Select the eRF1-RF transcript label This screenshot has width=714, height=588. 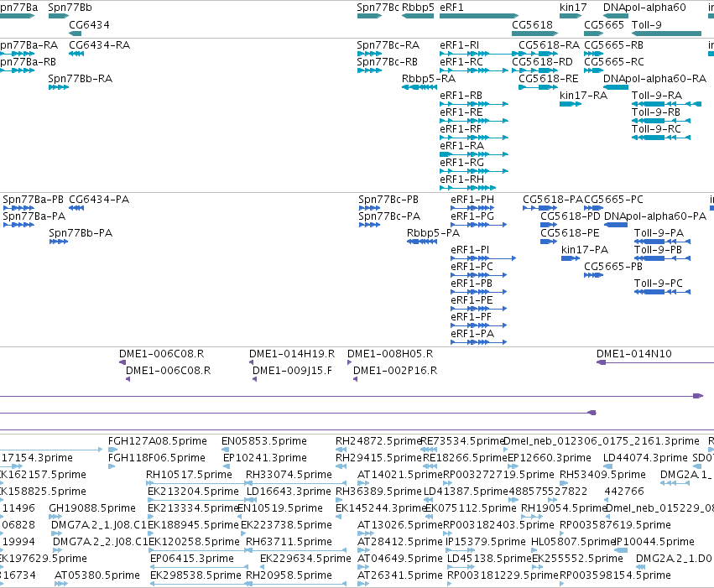click(x=461, y=129)
